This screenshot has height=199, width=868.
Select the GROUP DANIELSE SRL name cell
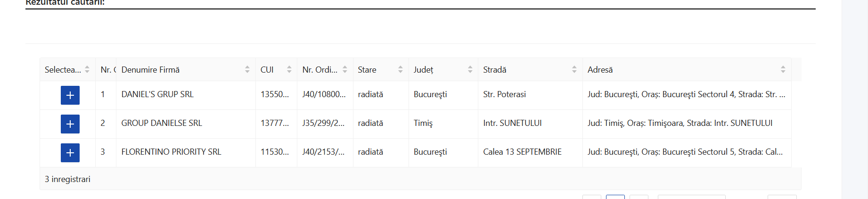coord(162,123)
